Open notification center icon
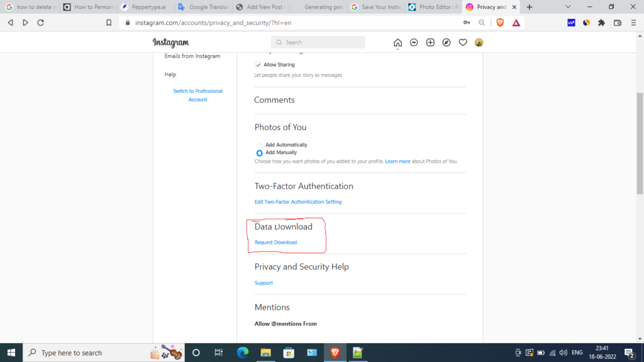The height and width of the screenshot is (362, 644). 630,353
